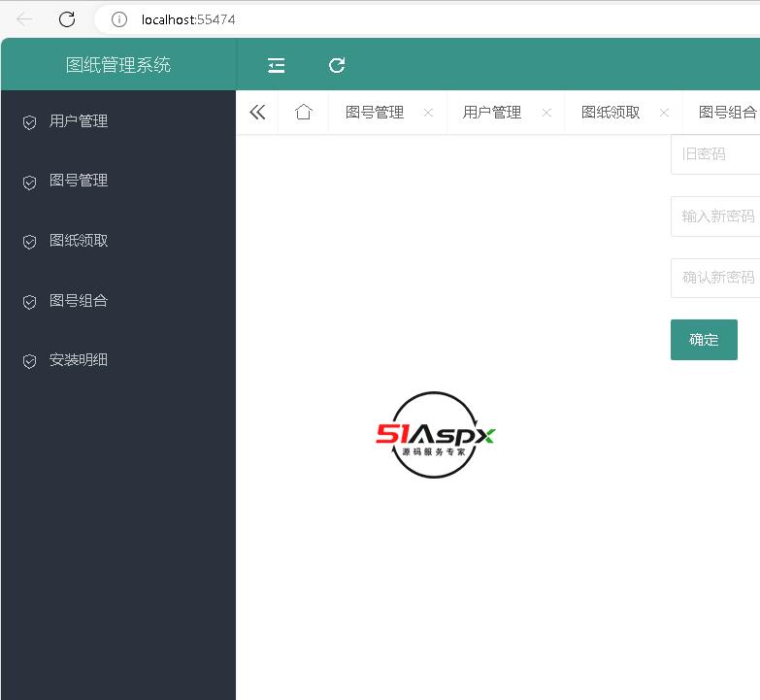
Task: Focus the 旧密码 input field
Action: (715, 154)
